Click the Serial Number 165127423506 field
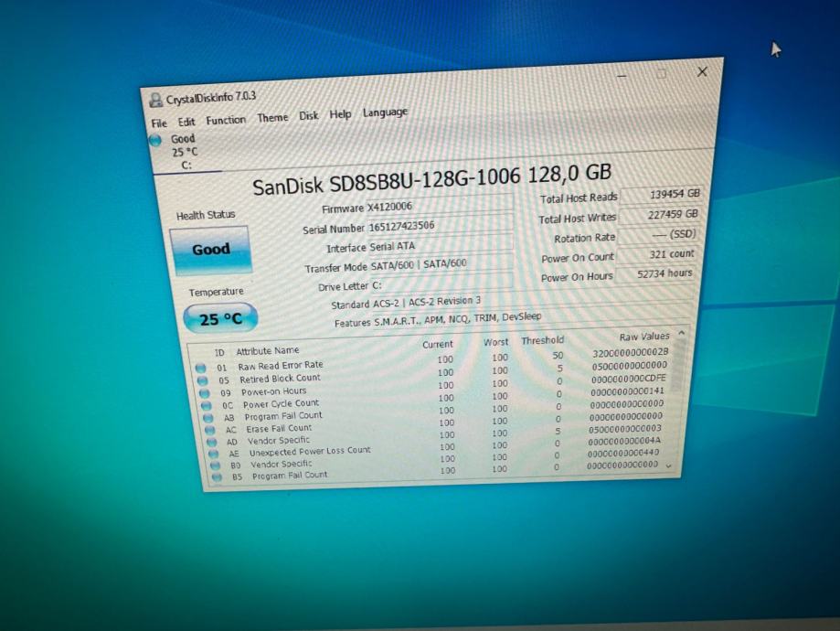The height and width of the screenshot is (631, 840). 440,224
